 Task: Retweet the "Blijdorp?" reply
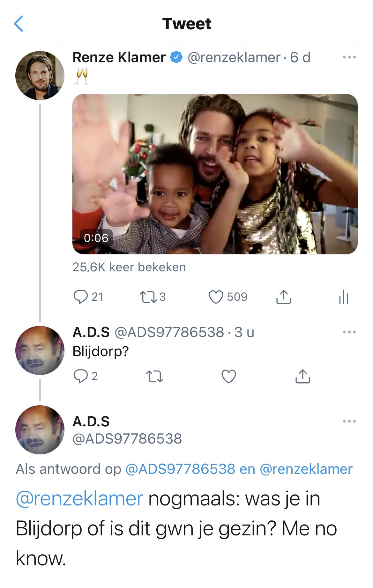(x=155, y=376)
